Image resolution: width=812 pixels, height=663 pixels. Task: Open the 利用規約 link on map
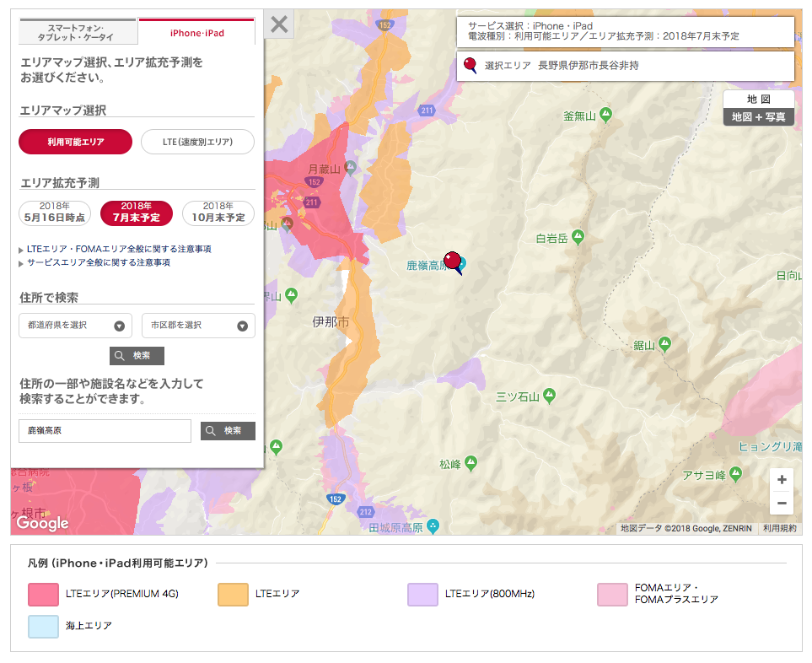pos(779,528)
